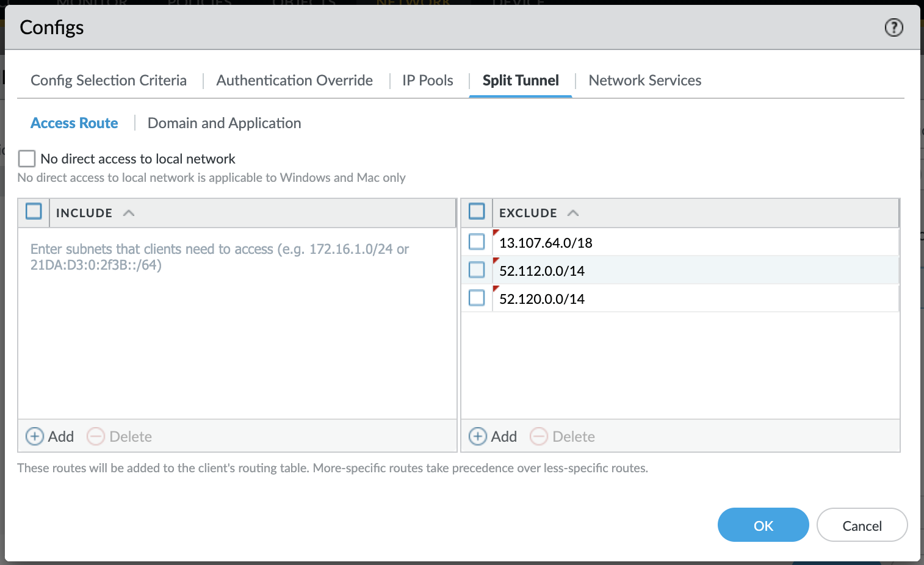The height and width of the screenshot is (565, 924).
Task: Click the Delete minus icon under Exclude list
Action: [539, 436]
